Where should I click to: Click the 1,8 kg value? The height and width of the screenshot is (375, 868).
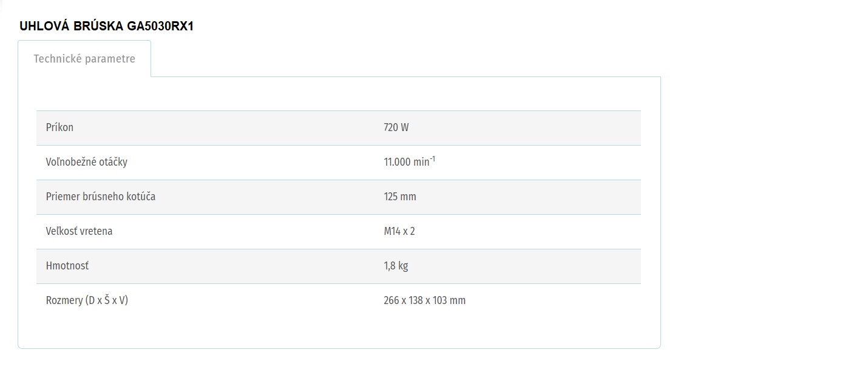pyautogui.click(x=396, y=266)
